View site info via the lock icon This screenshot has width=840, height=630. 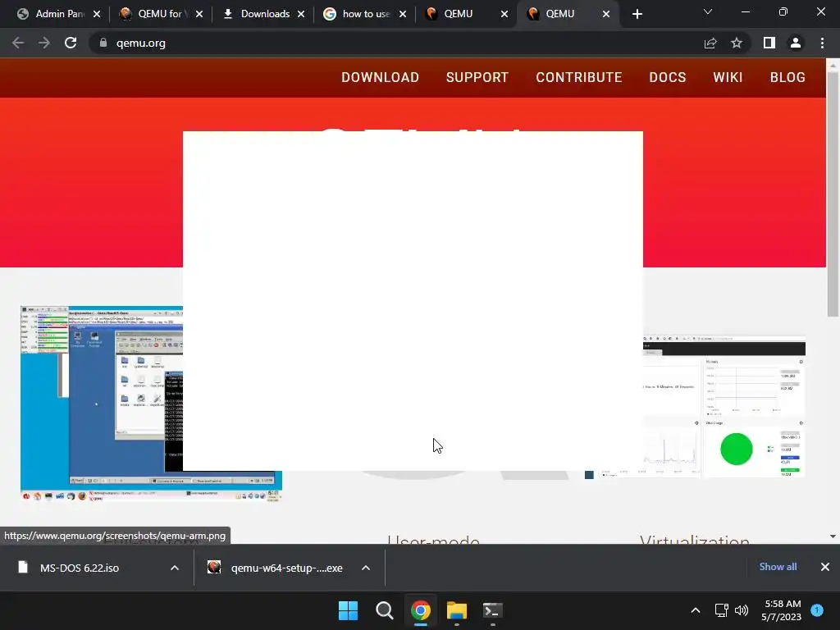103,43
